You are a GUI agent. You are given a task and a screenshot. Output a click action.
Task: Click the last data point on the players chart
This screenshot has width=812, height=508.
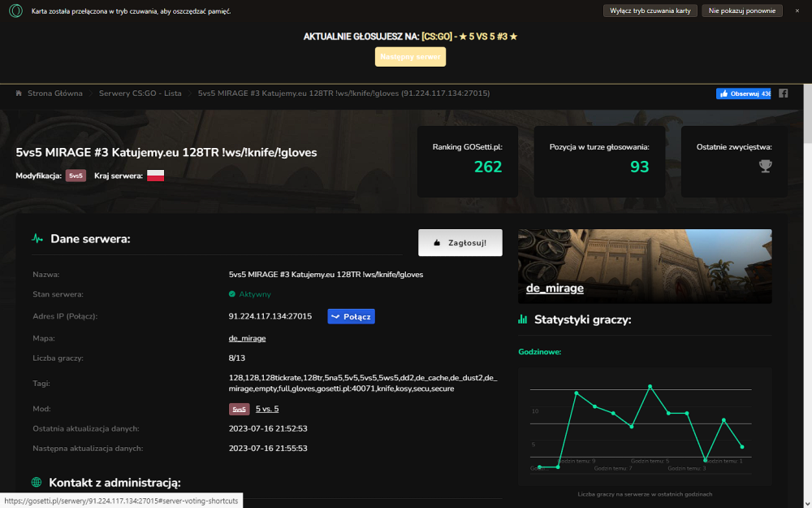tap(742, 447)
